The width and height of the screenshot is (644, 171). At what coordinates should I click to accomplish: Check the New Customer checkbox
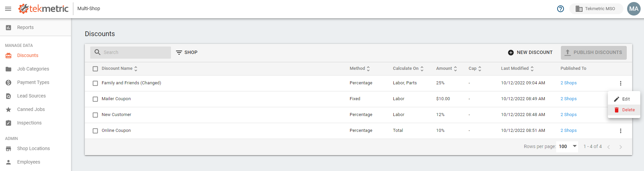[x=95, y=115]
